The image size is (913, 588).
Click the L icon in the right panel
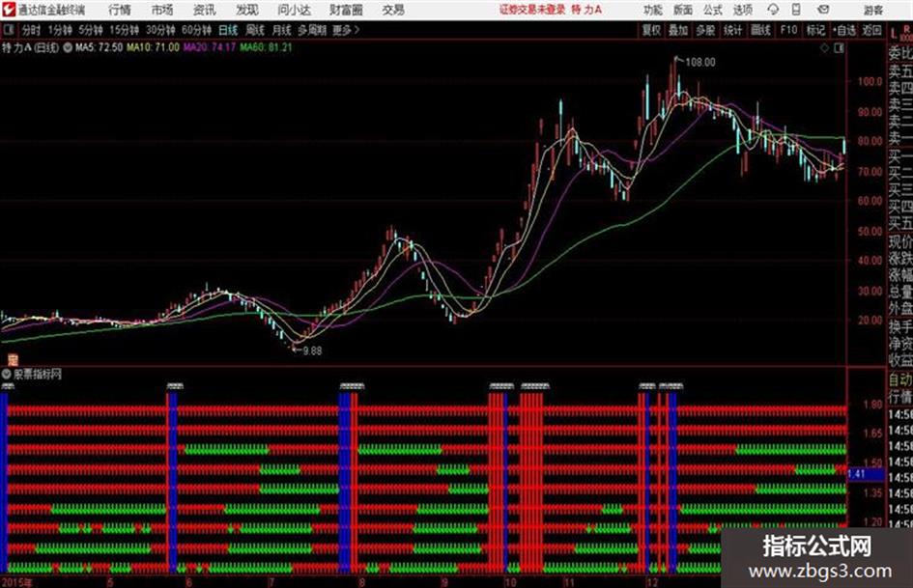tap(894, 34)
